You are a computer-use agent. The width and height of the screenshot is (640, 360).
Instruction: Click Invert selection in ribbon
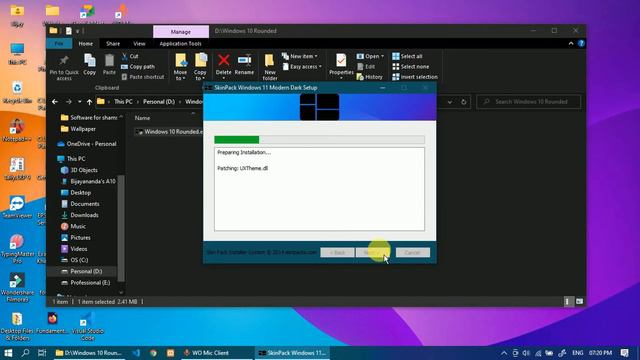(x=415, y=77)
